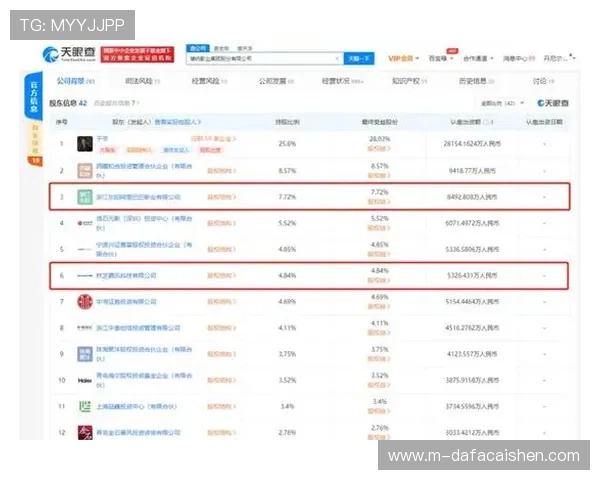Expand the 百宝箱 dropdown
This screenshot has width=600, height=480.
pos(441,59)
